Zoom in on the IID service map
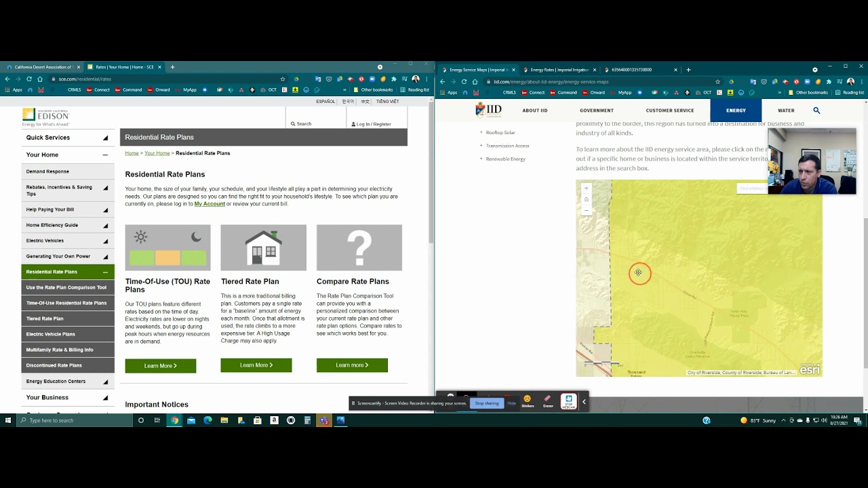 [x=587, y=188]
